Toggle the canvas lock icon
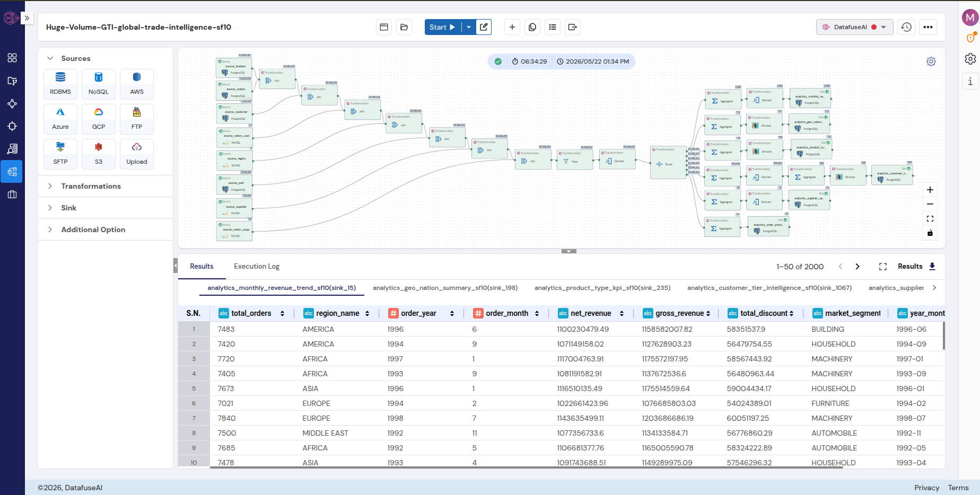This screenshot has height=495, width=980. 930,233
